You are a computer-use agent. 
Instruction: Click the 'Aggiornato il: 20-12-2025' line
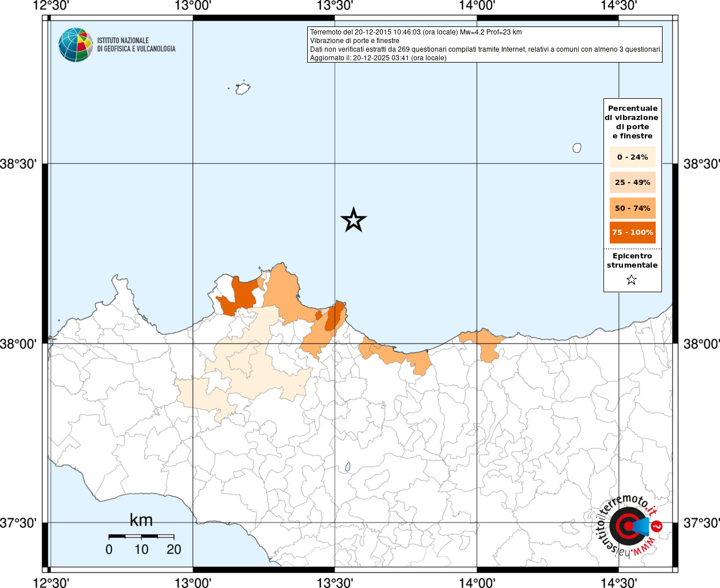(x=378, y=58)
